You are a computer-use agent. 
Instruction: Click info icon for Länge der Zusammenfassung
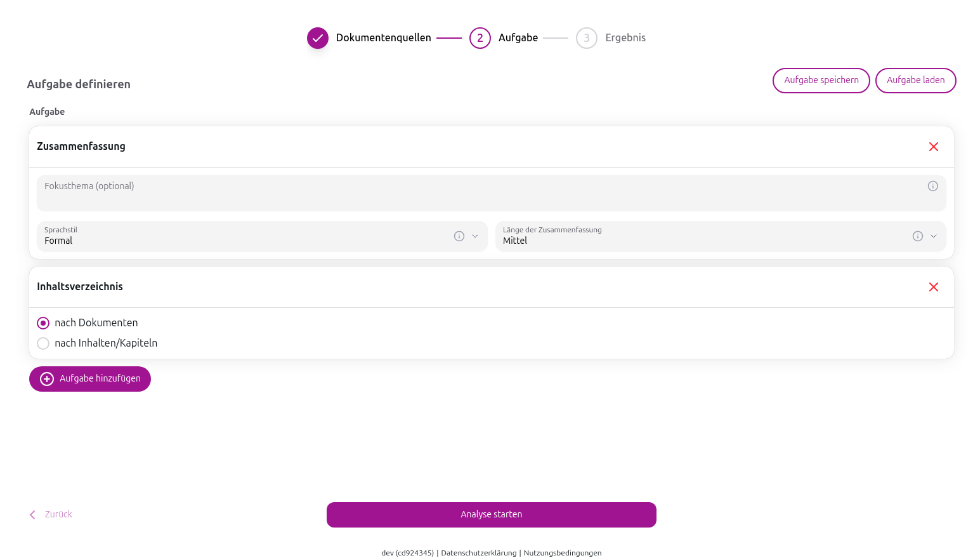click(917, 236)
